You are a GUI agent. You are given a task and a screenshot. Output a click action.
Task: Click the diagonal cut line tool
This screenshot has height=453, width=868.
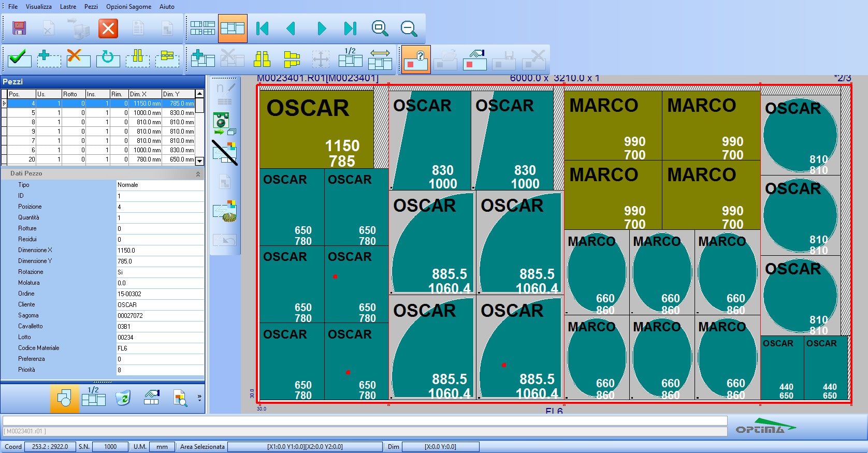pos(225,153)
